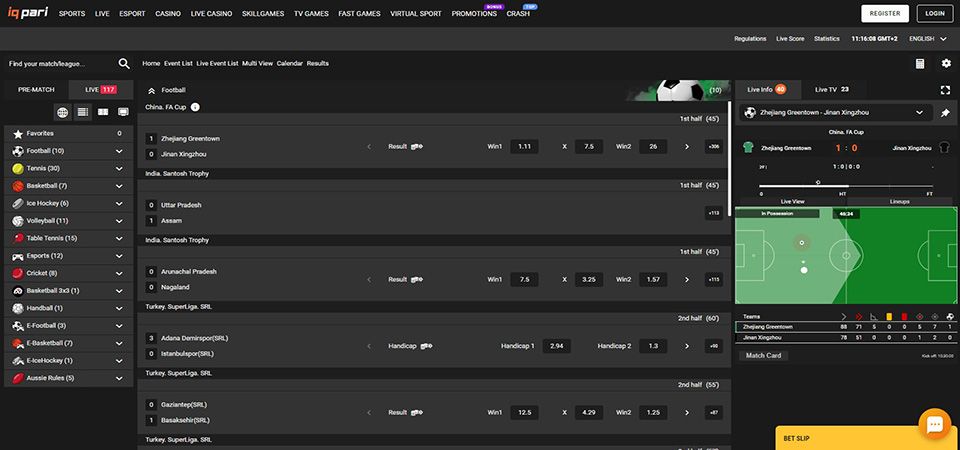The width and height of the screenshot is (960, 450).
Task: Open PROMOTIONS in top menu
Action: tap(474, 13)
